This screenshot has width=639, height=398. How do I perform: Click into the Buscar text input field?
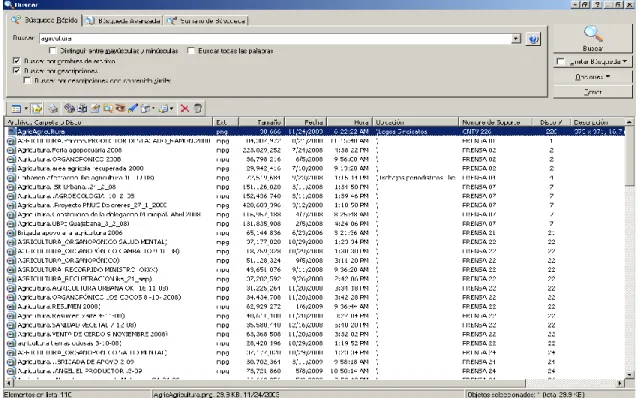275,39
